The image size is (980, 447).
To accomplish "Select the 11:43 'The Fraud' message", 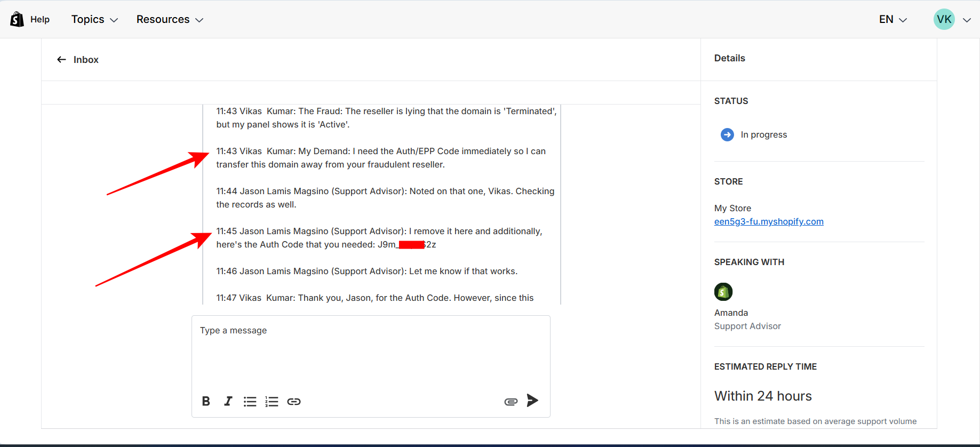I will [386, 118].
